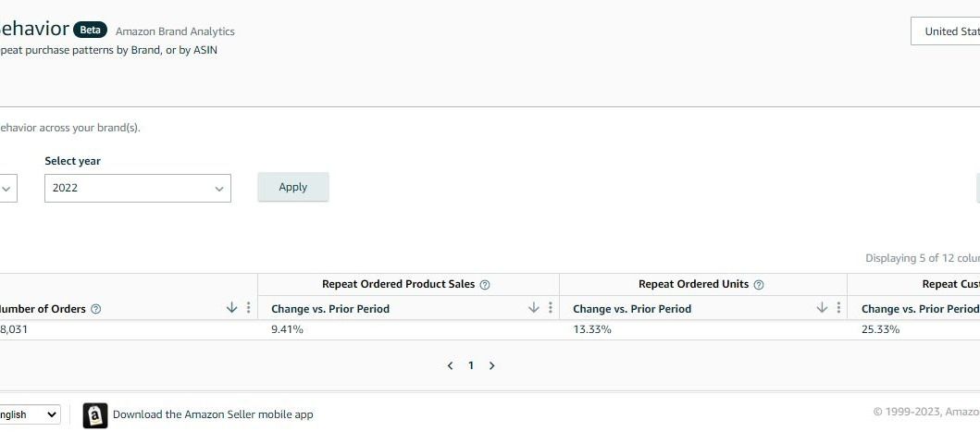The width and height of the screenshot is (980, 432).
Task: Open the Select year dropdown showing 2022
Action: (137, 188)
